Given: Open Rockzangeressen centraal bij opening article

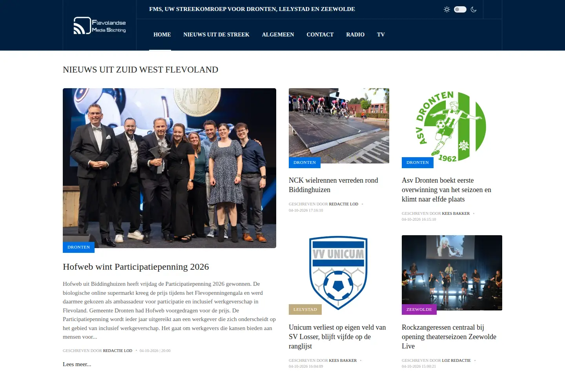Looking at the screenshot, I should 449,337.
